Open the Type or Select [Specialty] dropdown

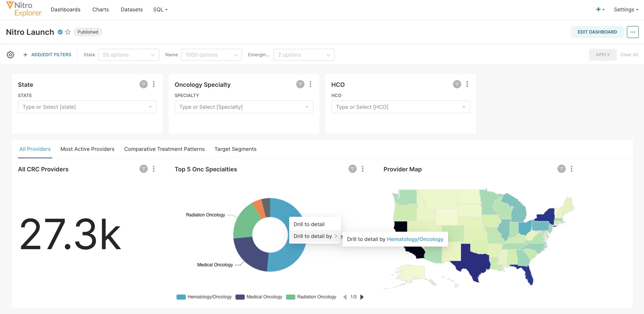coord(244,107)
